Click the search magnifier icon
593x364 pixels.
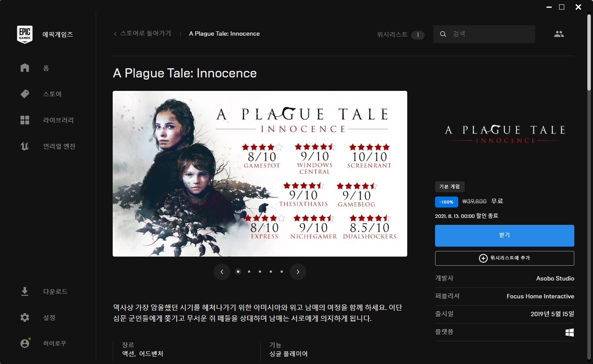pos(443,34)
